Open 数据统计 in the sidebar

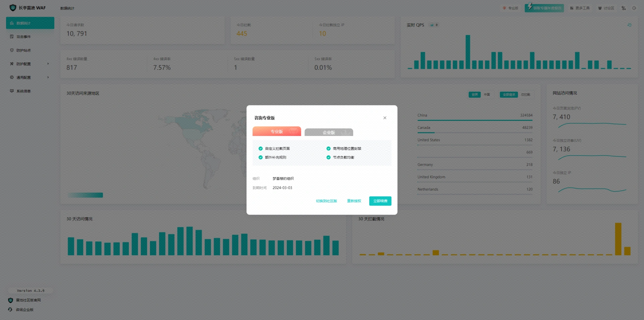(x=30, y=23)
